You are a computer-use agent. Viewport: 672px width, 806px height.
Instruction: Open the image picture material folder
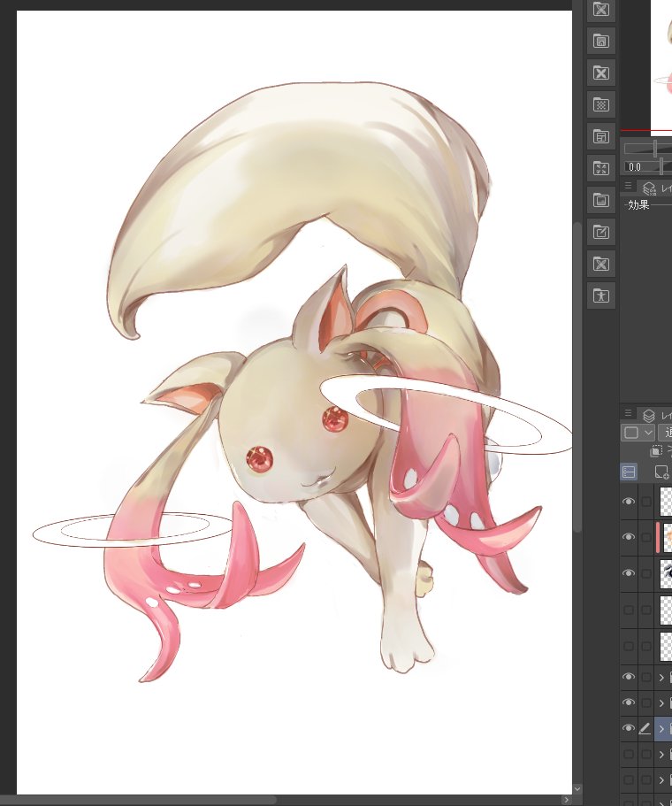[601, 200]
